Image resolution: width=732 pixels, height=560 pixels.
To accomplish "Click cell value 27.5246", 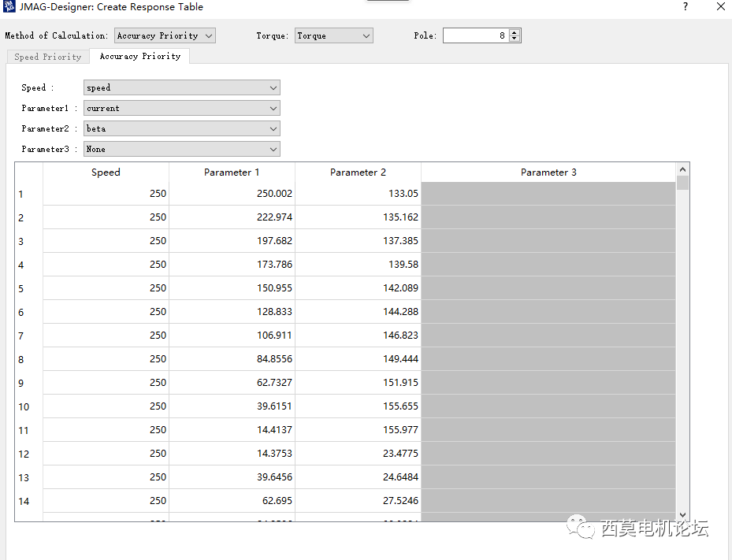I will tap(358, 501).
